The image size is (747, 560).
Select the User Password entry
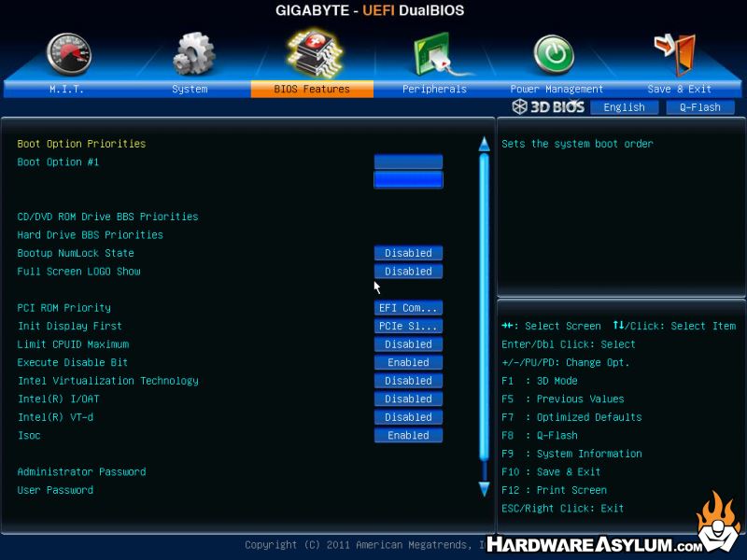click(x=55, y=490)
